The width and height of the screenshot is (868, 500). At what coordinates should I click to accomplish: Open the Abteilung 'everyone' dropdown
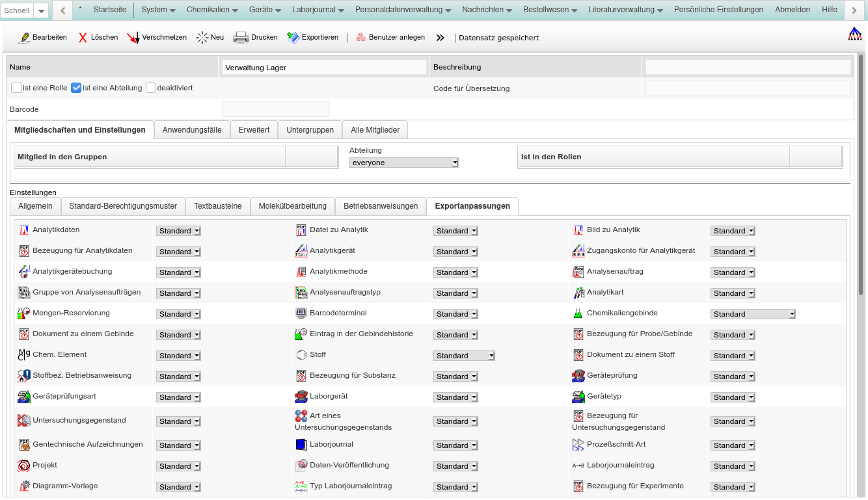click(403, 163)
